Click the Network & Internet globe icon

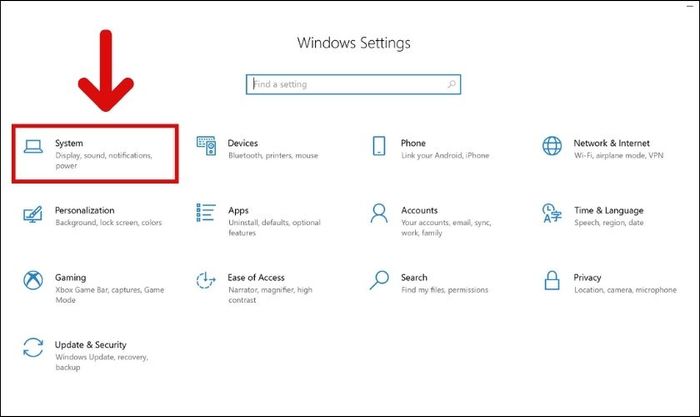[x=552, y=146]
